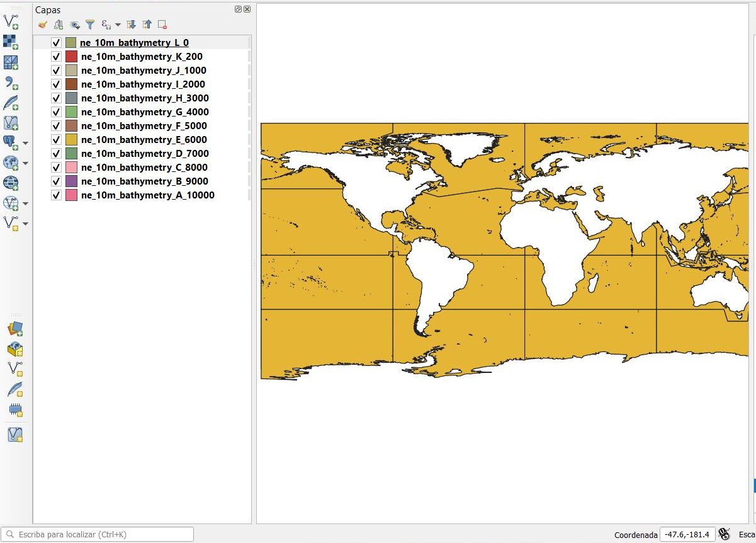Select the ne_10m_bathymetry_K_200 layer name
This screenshot has width=756, height=543.
click(142, 57)
